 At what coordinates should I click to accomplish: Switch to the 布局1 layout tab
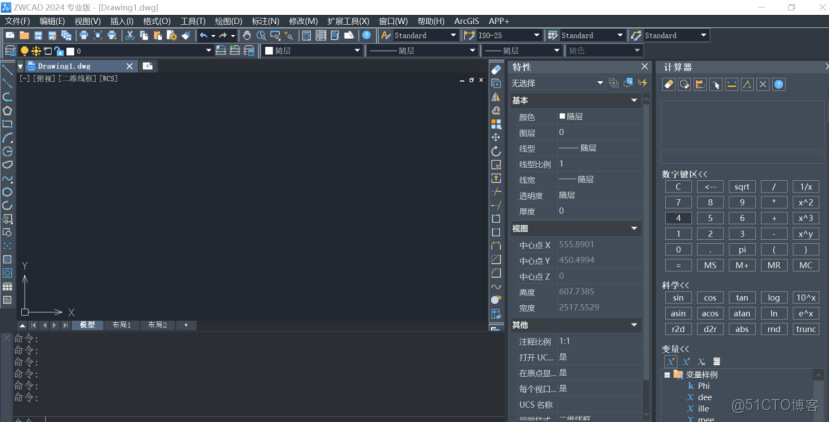121,325
